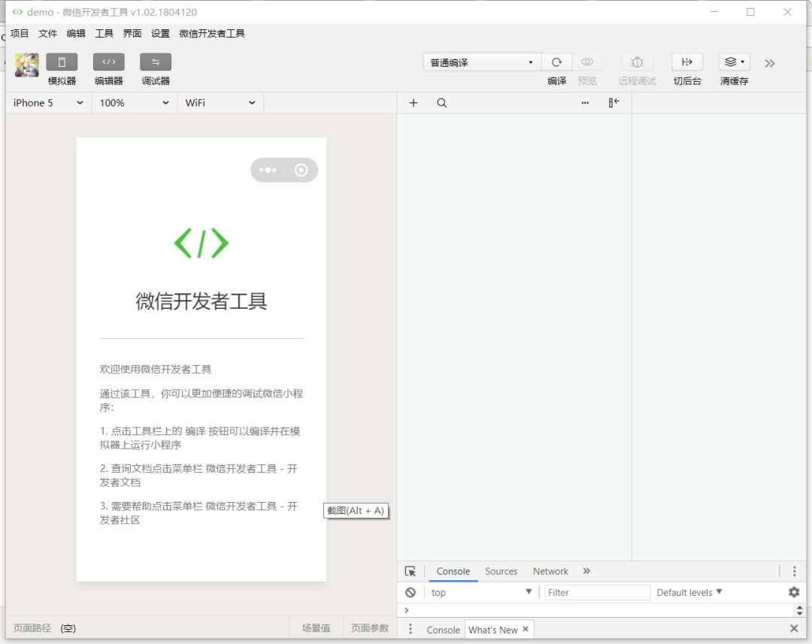Screen dimensions: 812x644
Task: Click the 编译 refresh icon
Action: pos(556,62)
